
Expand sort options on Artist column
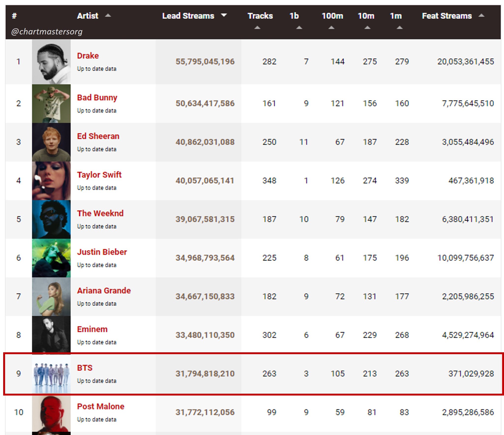point(108,15)
